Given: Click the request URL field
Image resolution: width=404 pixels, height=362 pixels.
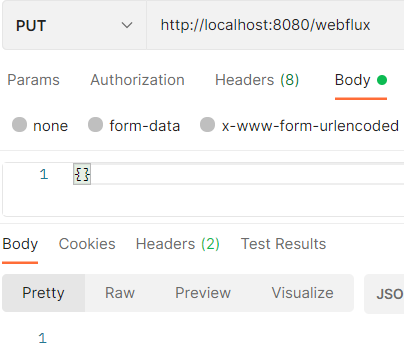Looking at the screenshot, I should 275,25.
